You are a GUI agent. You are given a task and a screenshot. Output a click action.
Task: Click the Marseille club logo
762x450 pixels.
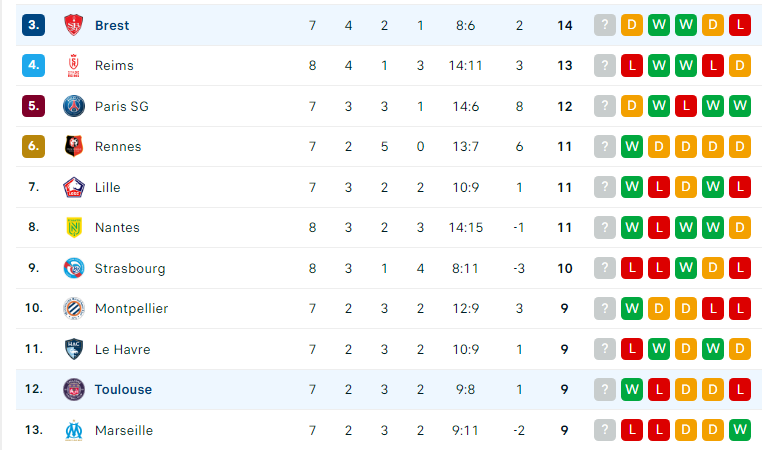pyautogui.click(x=74, y=430)
